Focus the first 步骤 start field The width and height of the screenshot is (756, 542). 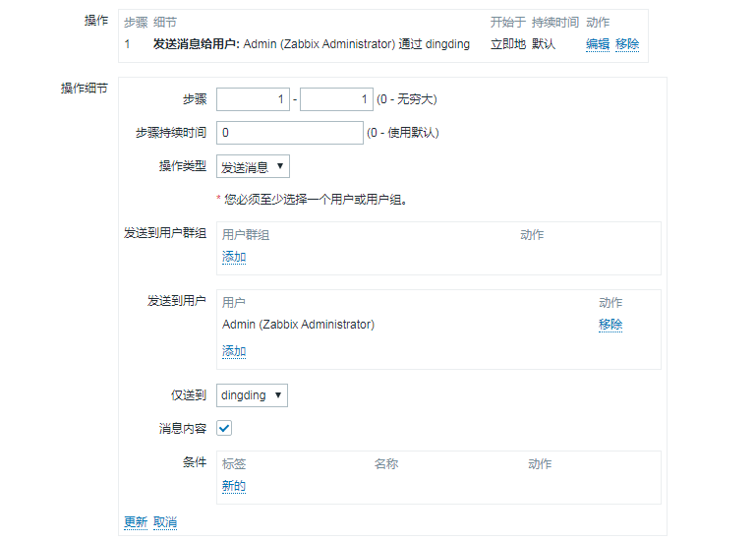(253, 99)
